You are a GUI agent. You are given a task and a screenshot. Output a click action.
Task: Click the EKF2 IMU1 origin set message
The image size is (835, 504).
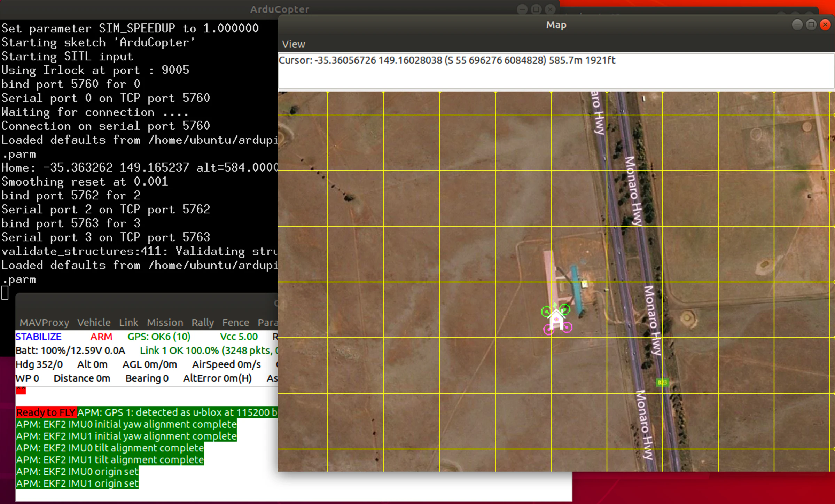coord(77,483)
